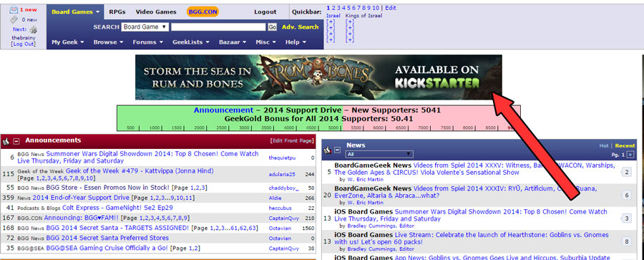
Task: Click Logout in the top bar
Action: [x=265, y=12]
